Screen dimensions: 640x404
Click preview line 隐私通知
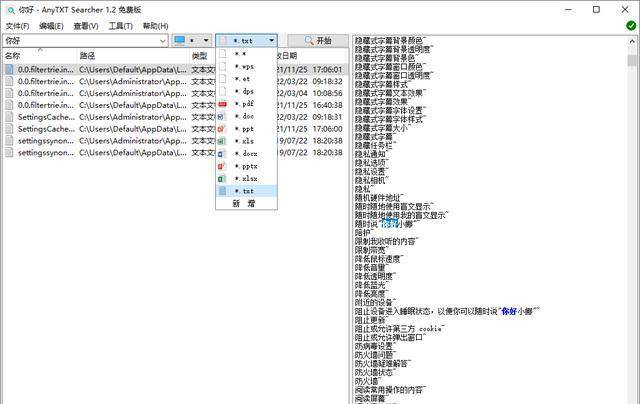(x=371, y=154)
